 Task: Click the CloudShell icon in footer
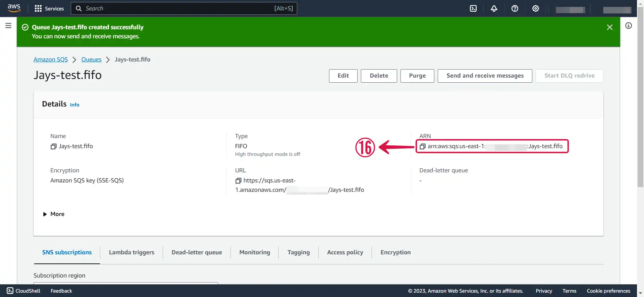coord(10,291)
